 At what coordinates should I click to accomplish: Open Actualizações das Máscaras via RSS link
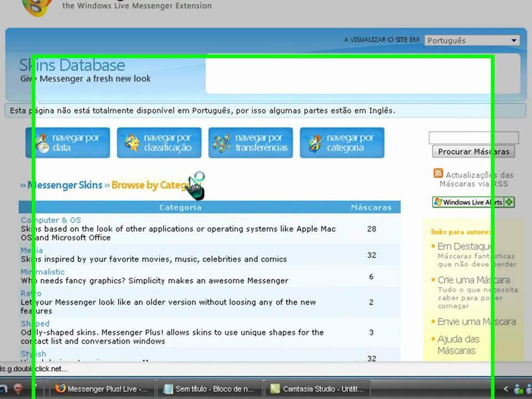pyautogui.click(x=477, y=180)
